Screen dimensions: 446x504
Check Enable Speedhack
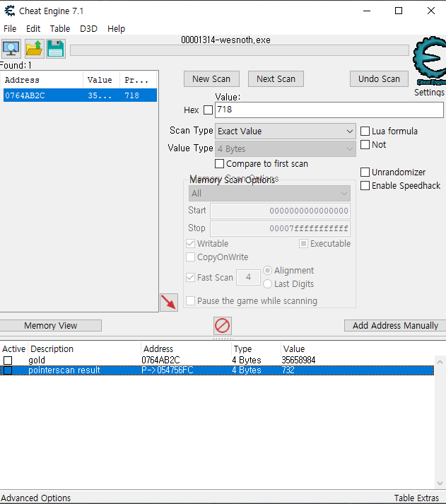(x=365, y=185)
